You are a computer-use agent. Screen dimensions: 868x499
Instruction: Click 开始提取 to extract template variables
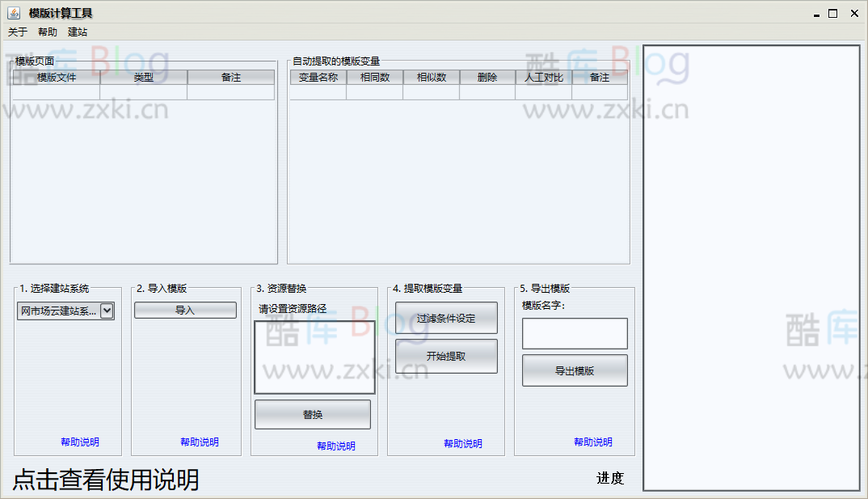pyautogui.click(x=445, y=356)
